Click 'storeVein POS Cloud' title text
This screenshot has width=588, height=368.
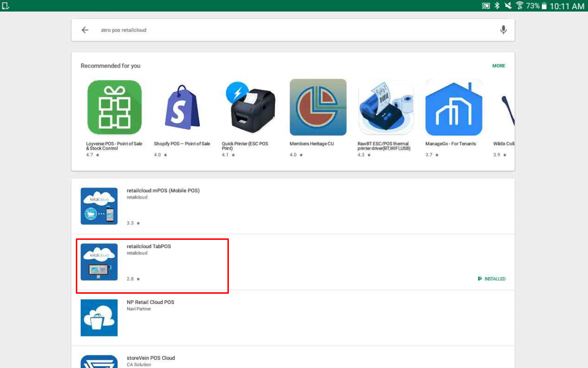click(151, 358)
